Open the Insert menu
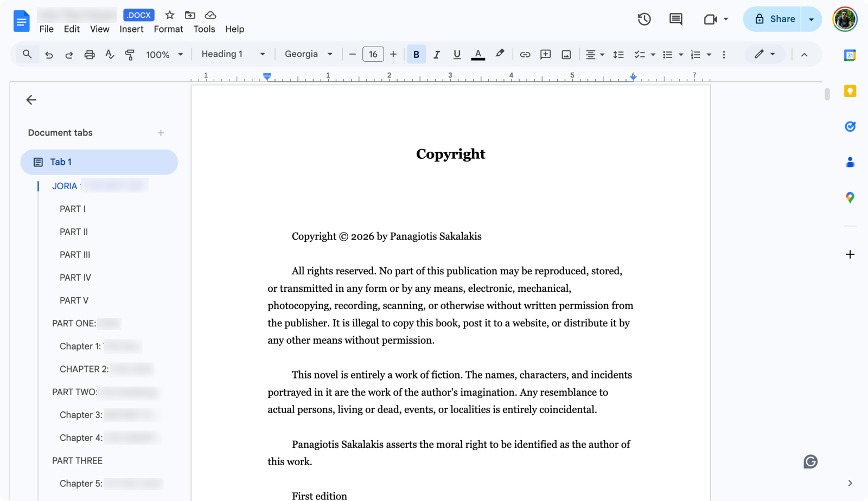Viewport: 868px width, 501px height. [x=131, y=29]
